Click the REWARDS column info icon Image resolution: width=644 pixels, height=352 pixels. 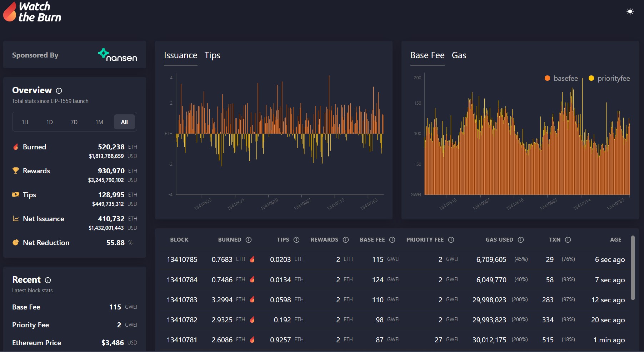pyautogui.click(x=346, y=240)
